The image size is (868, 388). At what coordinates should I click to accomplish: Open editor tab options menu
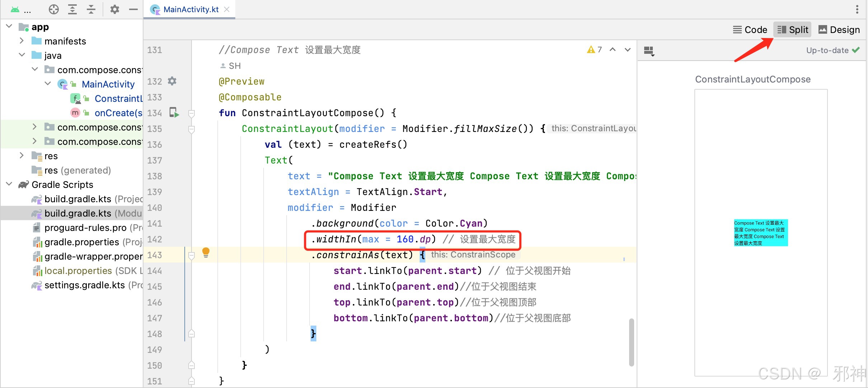coord(857,9)
